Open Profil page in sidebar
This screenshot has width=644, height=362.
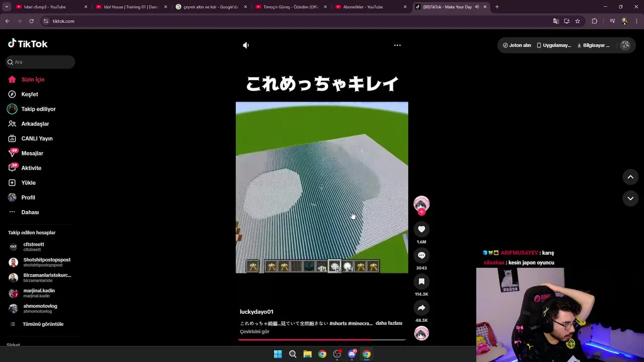coord(28,198)
